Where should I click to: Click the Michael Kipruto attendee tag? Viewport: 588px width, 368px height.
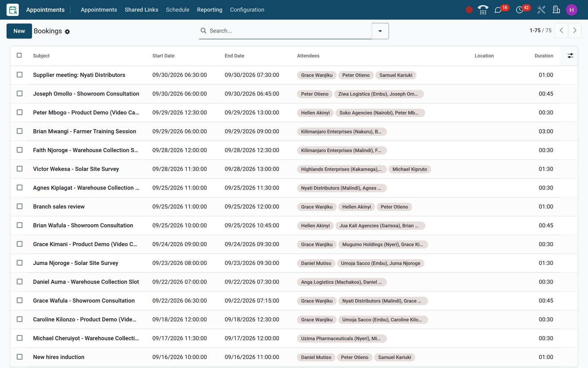pos(410,169)
